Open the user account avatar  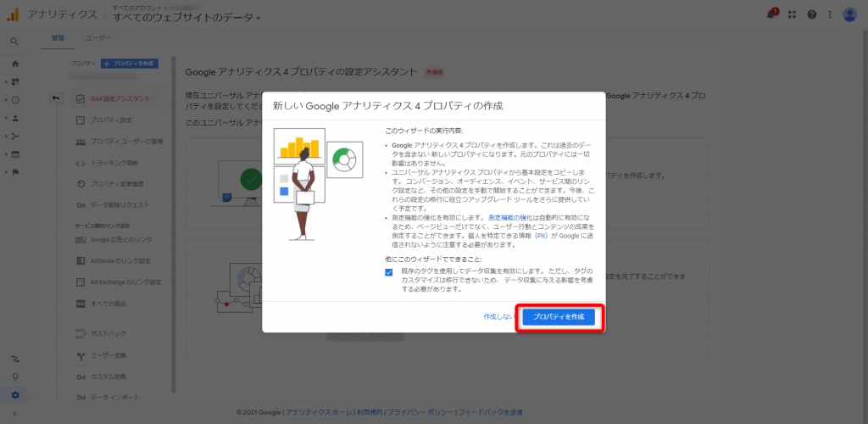849,15
